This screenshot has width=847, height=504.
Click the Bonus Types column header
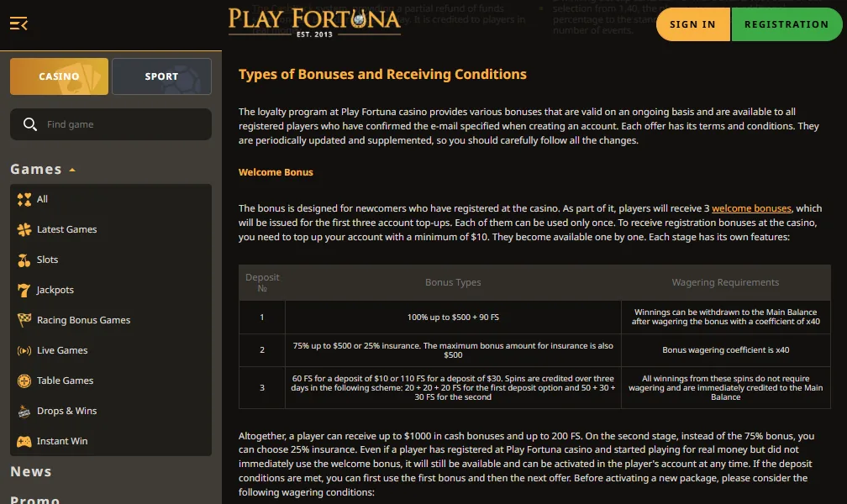coord(453,282)
